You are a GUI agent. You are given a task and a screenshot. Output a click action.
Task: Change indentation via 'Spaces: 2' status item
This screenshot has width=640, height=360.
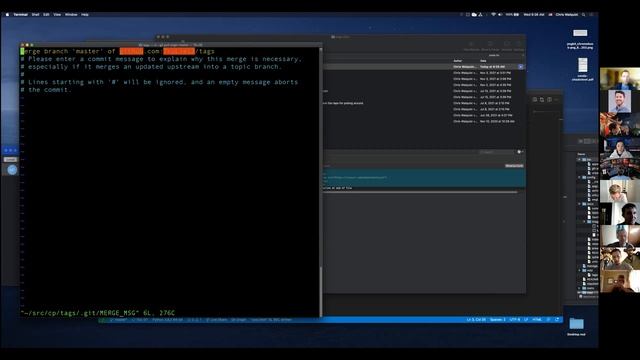(498, 320)
